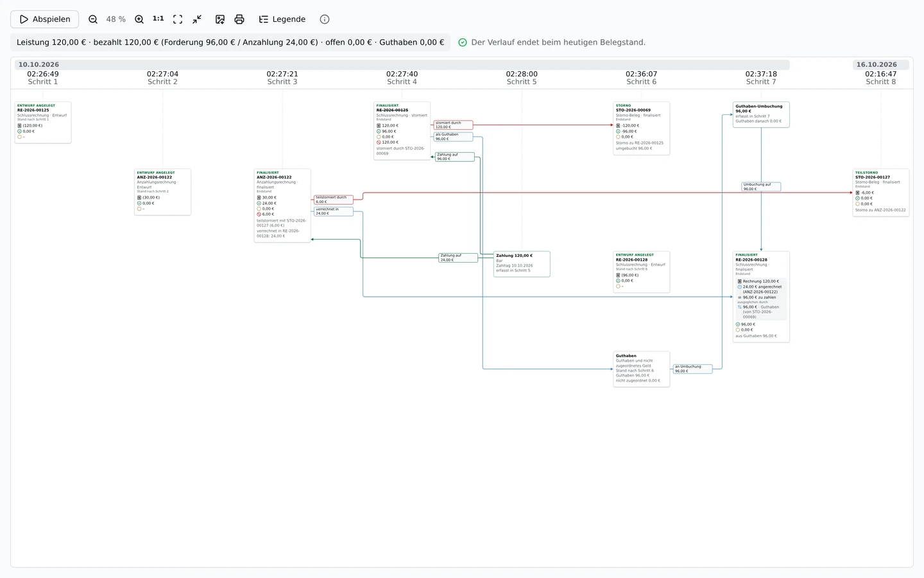Open the Guthaben card in Schritt 6
Image resolution: width=924 pixels, height=578 pixels.
pyautogui.click(x=642, y=369)
